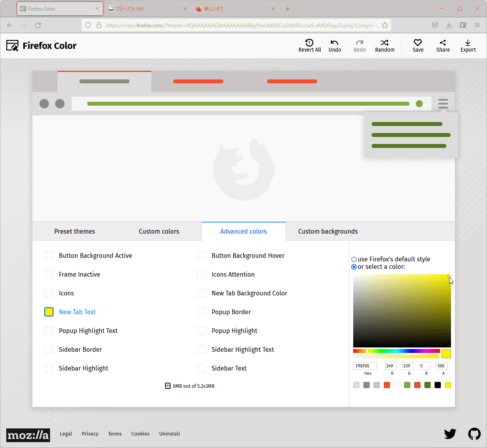Screen dimensions: 487x448
Task: Click the Hex value input field
Action: tap(365, 366)
